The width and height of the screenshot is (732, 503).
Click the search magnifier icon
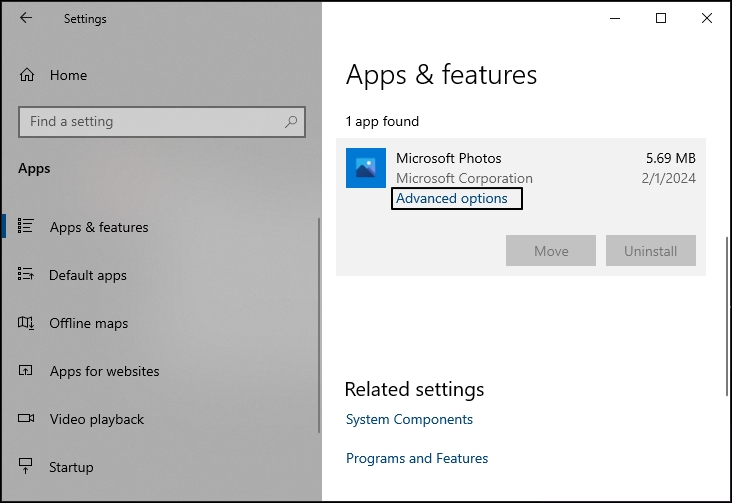291,122
